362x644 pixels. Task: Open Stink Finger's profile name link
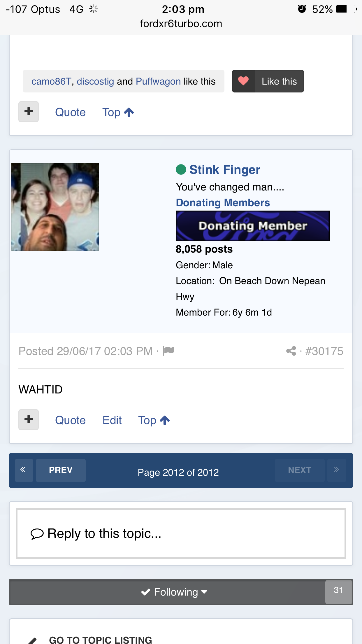coord(225,170)
